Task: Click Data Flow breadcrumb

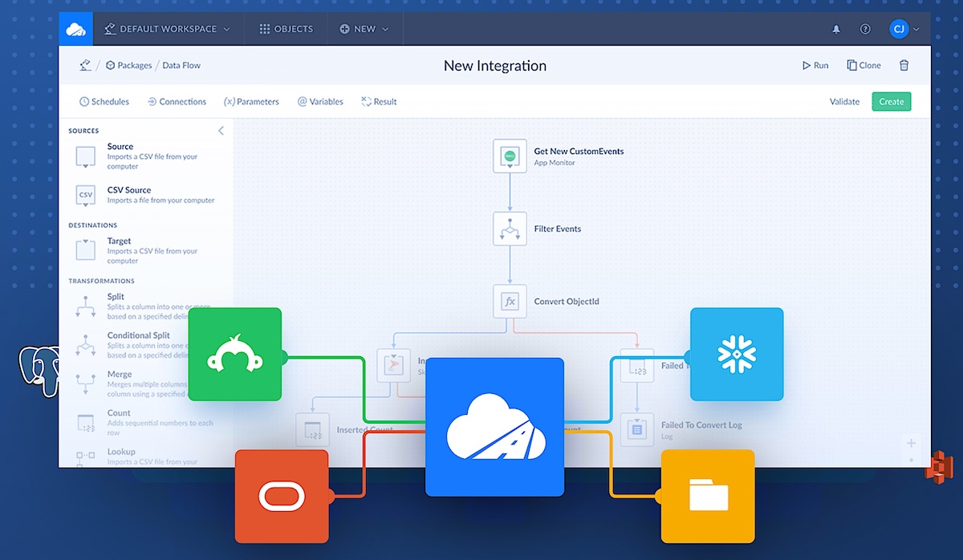Action: click(181, 66)
